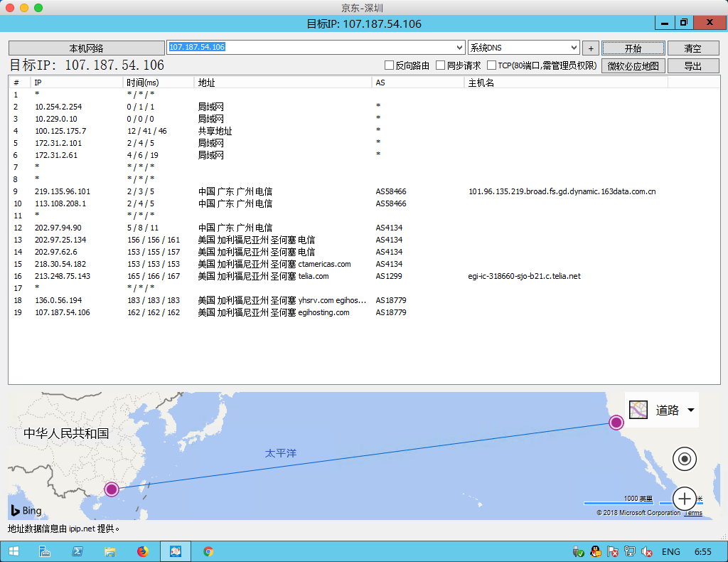Image resolution: width=728 pixels, height=562 pixels.
Task: Open Chrome from the taskbar
Action: (208, 551)
